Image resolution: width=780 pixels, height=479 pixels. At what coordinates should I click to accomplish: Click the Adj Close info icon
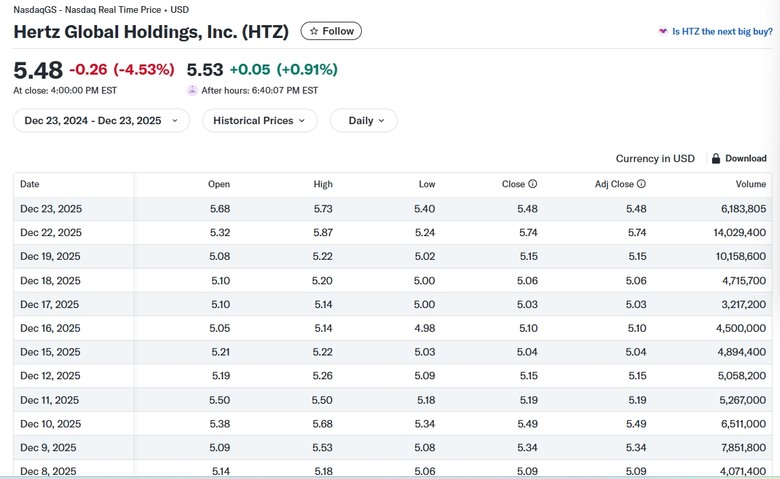[x=641, y=184]
